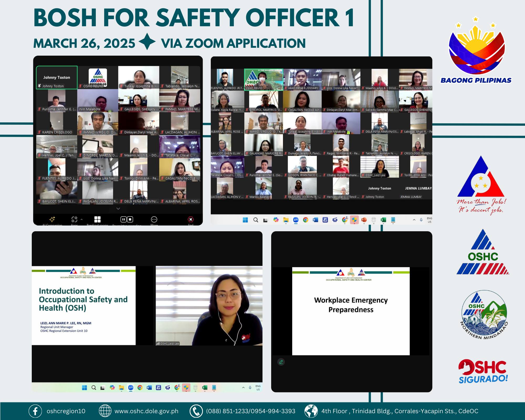Open ENG US language switcher in upper-right taskbar
Viewport: 525px width, 420px height.
429,220
